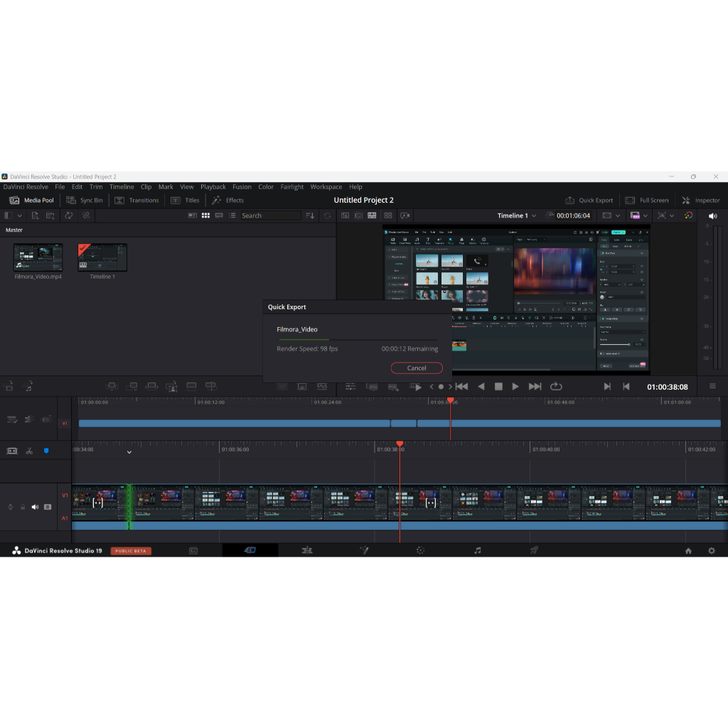Click the Sync Clips icon
The width and height of the screenshot is (728, 728).
(x=69, y=215)
